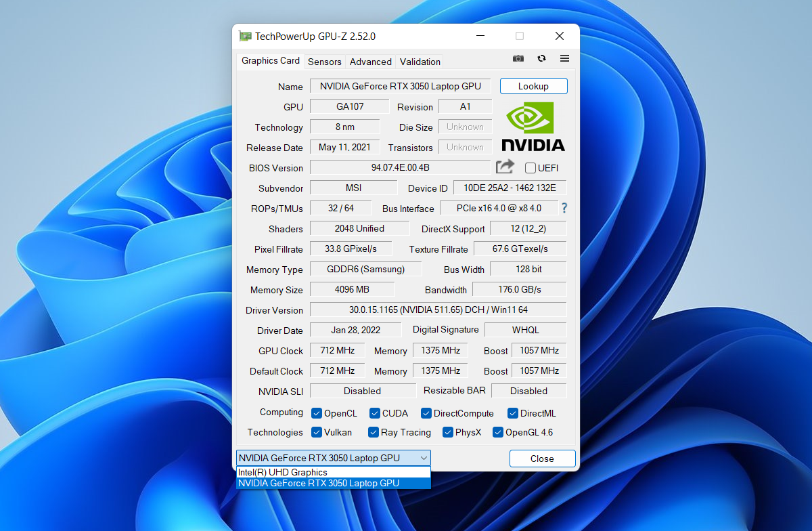Select Intel(R) UHD Graphics from the list
The width and height of the screenshot is (812, 531).
click(x=333, y=472)
